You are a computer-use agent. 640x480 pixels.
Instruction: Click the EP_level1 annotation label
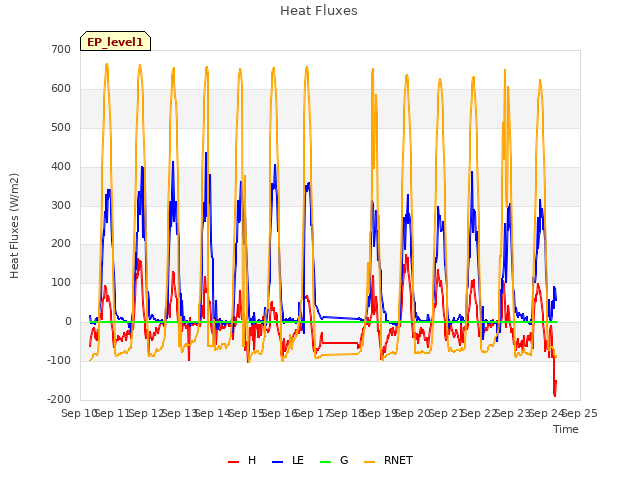click(116, 42)
